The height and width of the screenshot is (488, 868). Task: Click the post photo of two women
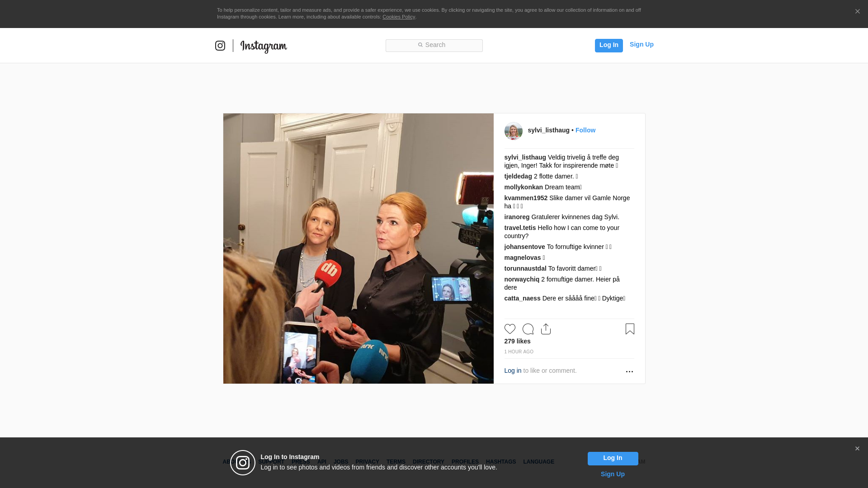pyautogui.click(x=358, y=249)
